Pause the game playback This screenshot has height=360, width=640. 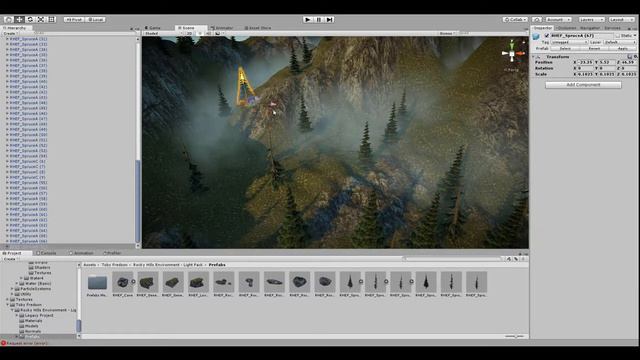319,19
